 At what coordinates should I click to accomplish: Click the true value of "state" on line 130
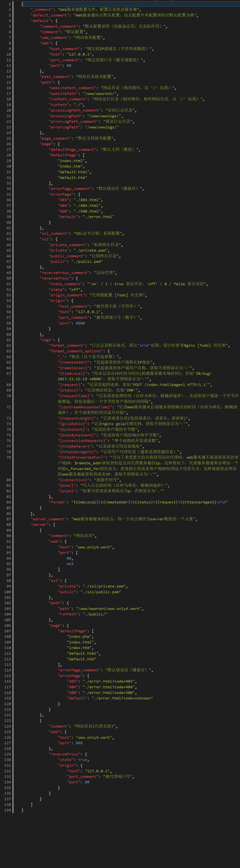pos(82,760)
